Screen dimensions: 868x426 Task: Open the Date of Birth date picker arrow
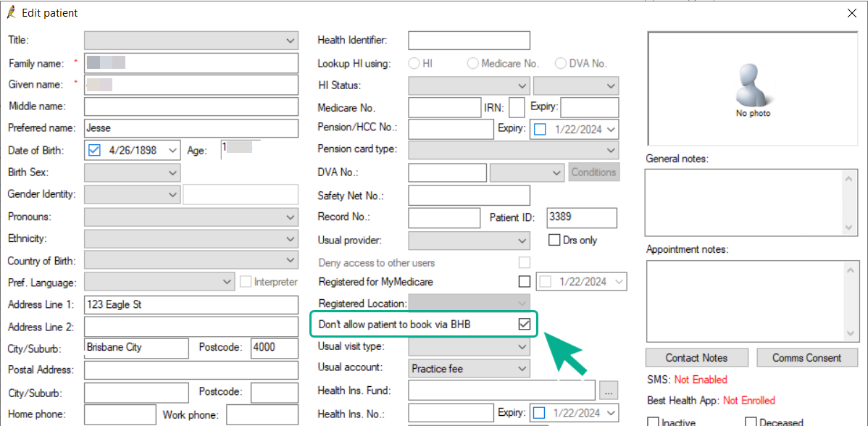pos(172,150)
